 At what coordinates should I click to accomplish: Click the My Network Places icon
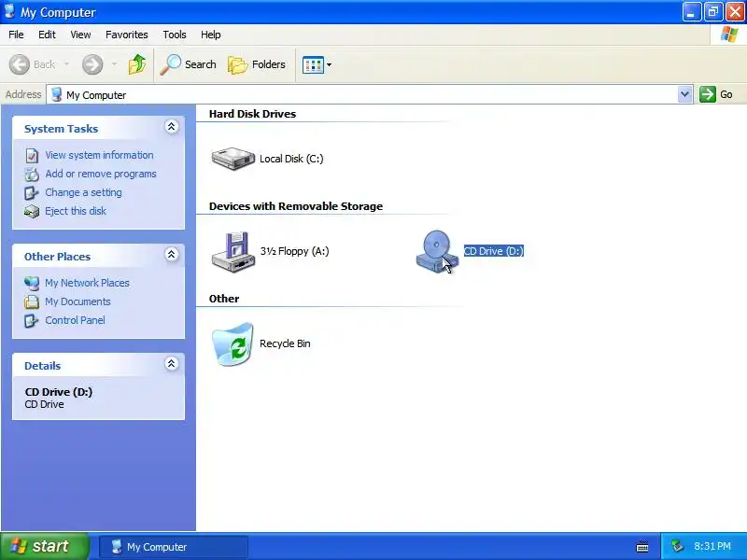tap(32, 284)
